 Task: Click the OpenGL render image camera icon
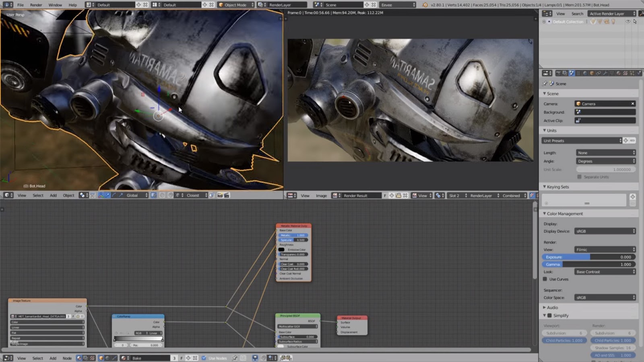220,195
